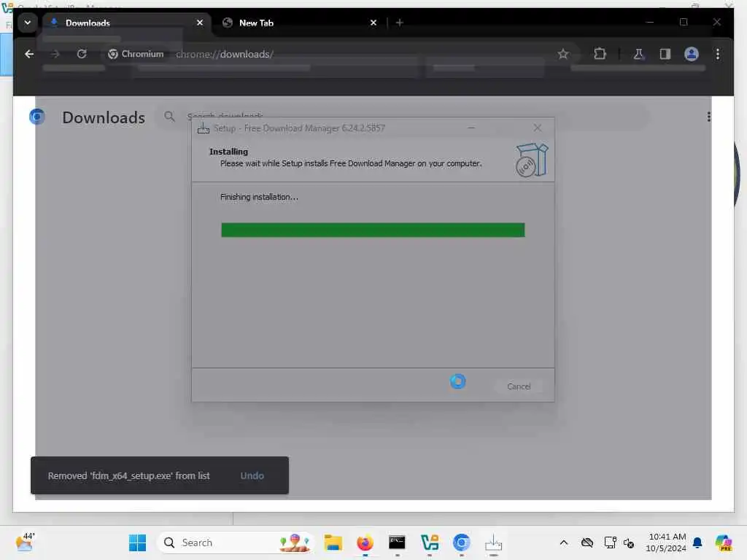Click the green installation progress bar
Screen dimensions: 747x560
(x=373, y=230)
